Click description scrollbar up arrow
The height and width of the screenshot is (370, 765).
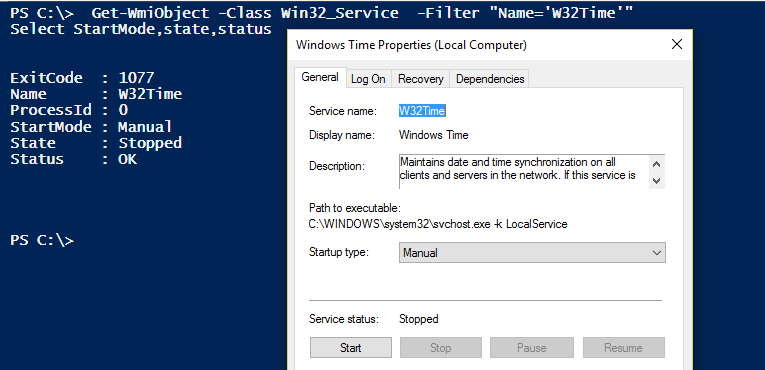[x=657, y=164]
